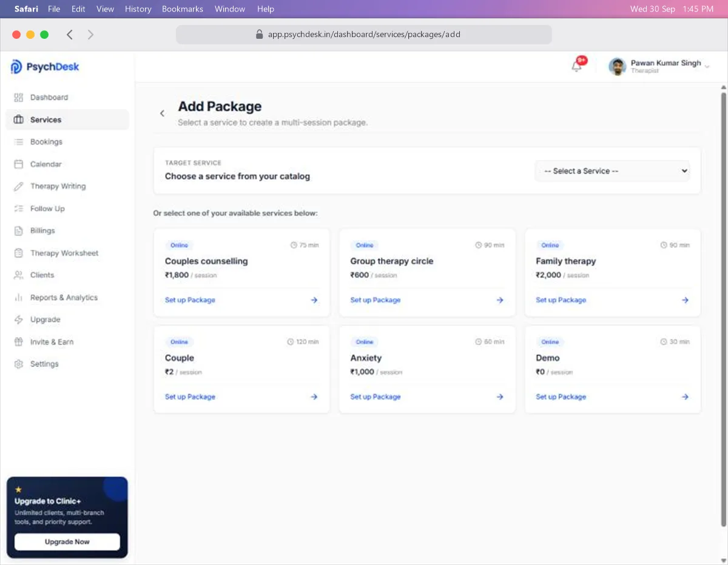
Task: Open the Select a Service dropdown
Action: [612, 171]
